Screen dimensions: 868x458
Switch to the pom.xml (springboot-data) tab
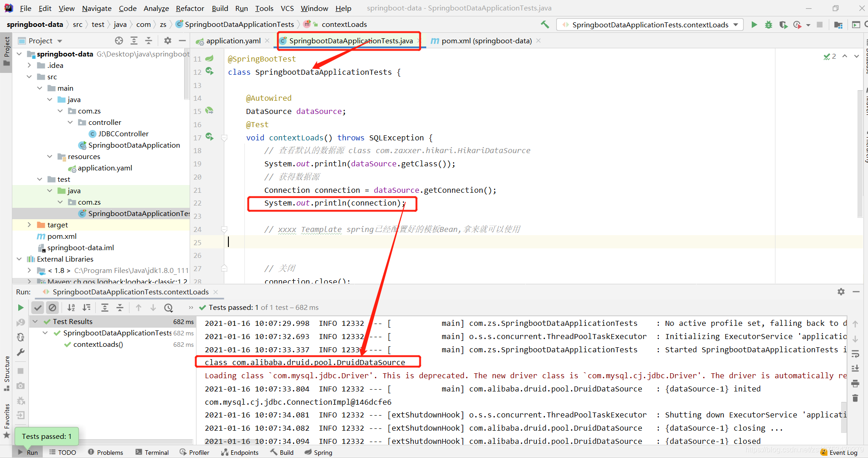pyautogui.click(x=486, y=41)
